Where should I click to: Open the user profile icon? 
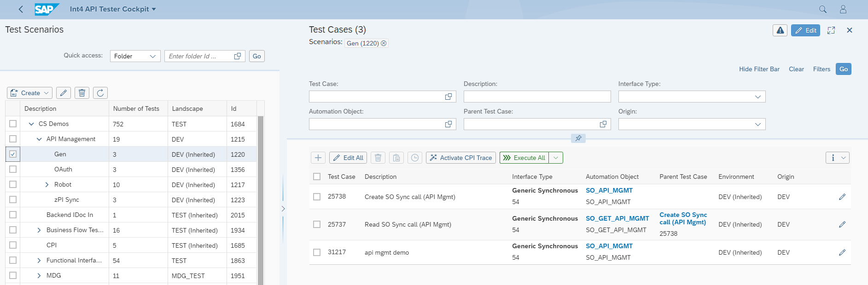843,9
